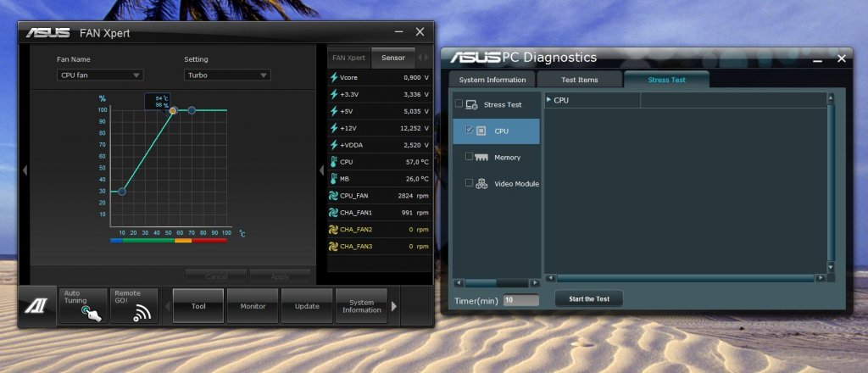Click the Vcore lightning bolt icon

tap(333, 77)
